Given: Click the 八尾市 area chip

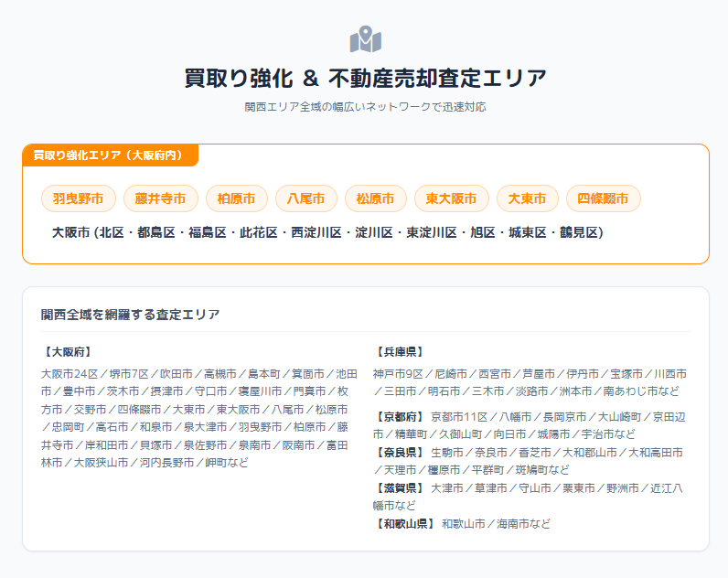Looking at the screenshot, I should [x=306, y=198].
